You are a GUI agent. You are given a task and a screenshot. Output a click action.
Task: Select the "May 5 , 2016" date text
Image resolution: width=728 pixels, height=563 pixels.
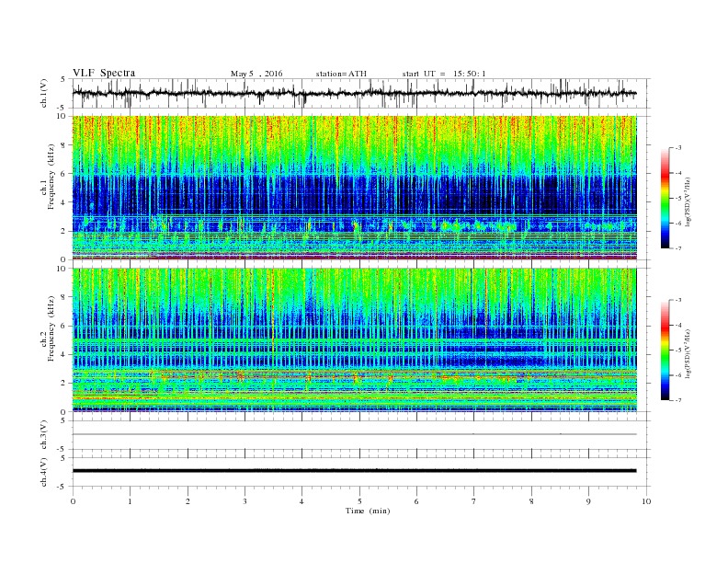[256, 74]
